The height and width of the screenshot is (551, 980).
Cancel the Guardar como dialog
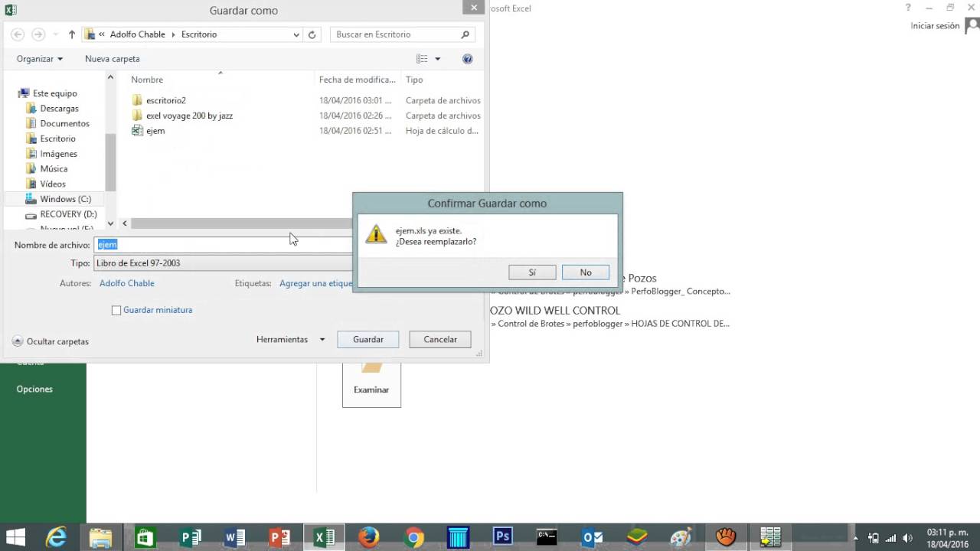[440, 339]
